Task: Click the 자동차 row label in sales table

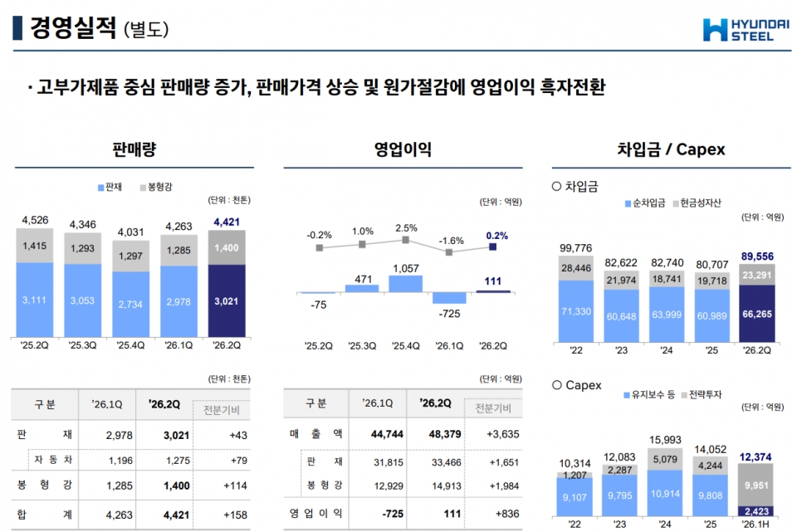Action: 53,460
